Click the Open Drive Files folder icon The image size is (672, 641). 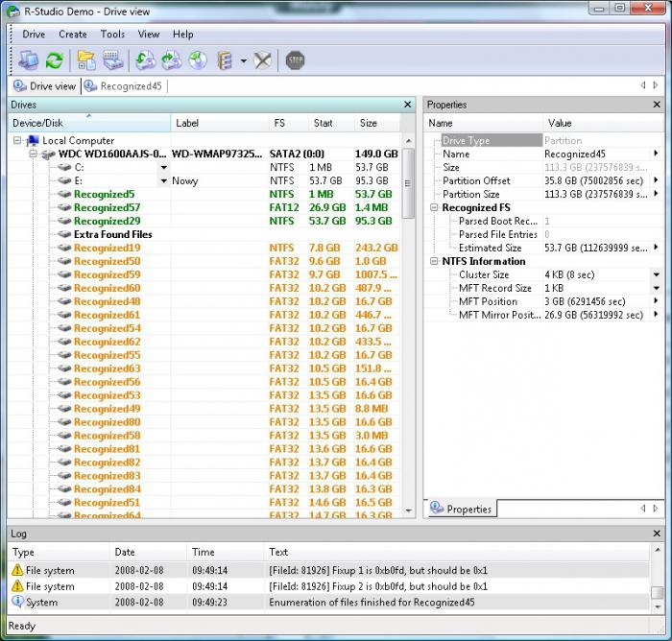coord(86,60)
